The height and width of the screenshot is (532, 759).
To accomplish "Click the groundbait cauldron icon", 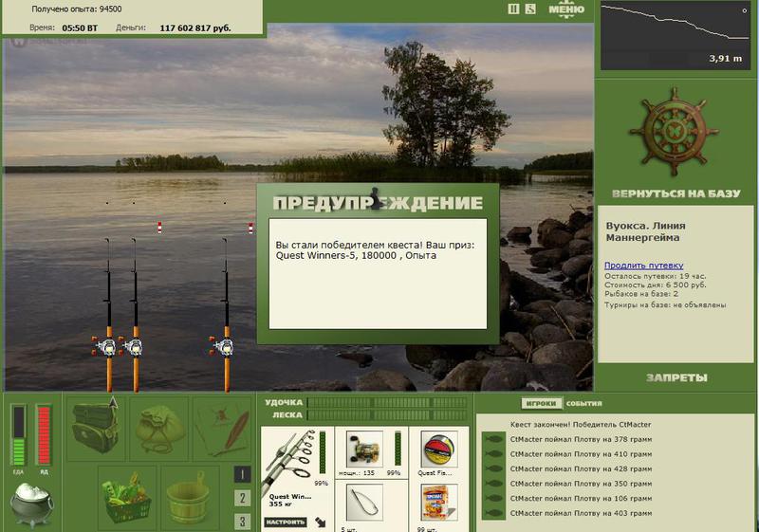I will tap(32, 504).
